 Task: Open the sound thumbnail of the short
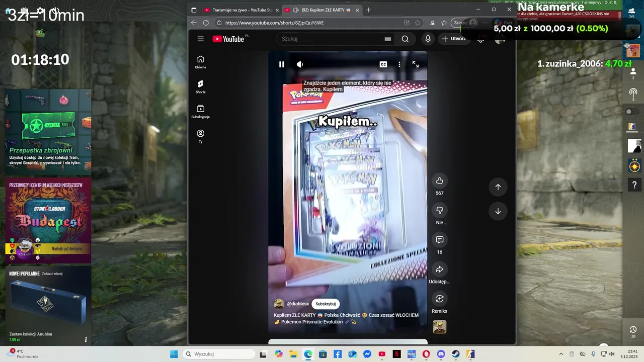[x=439, y=327]
